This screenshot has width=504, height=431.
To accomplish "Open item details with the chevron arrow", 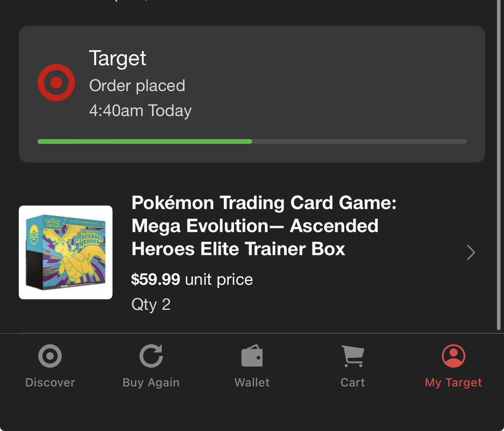I will 471,252.
